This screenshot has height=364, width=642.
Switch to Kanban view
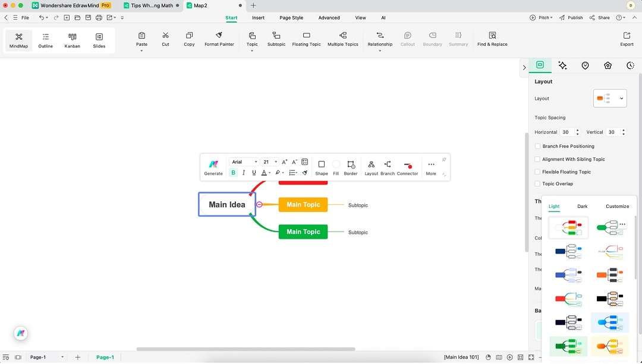click(72, 40)
